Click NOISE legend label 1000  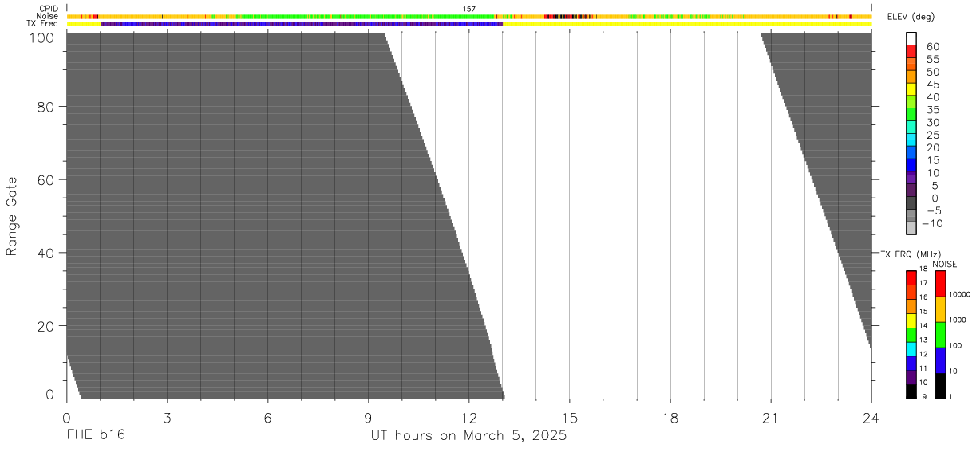959,320
